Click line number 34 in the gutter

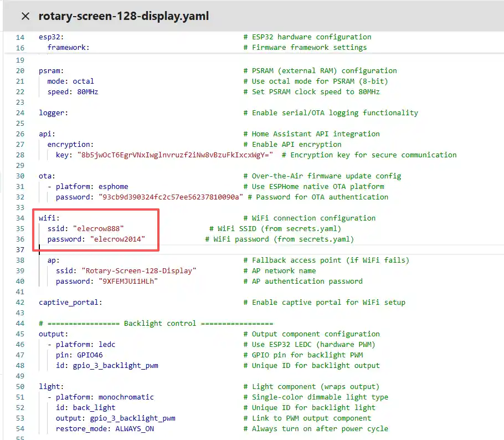pos(20,218)
